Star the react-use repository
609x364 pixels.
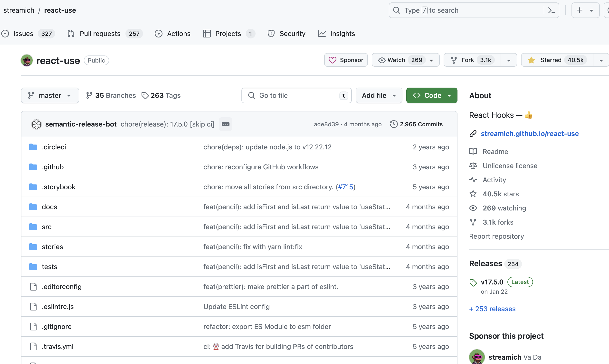(557, 60)
